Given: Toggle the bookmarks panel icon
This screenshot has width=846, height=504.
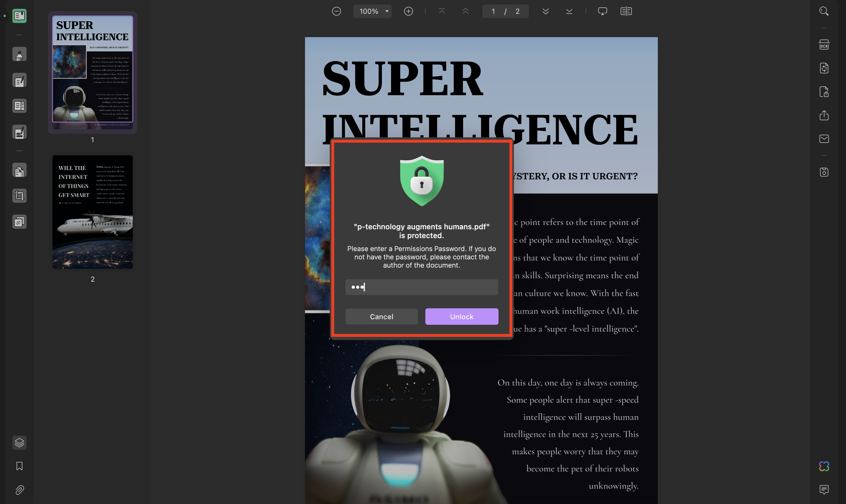Looking at the screenshot, I should (19, 466).
